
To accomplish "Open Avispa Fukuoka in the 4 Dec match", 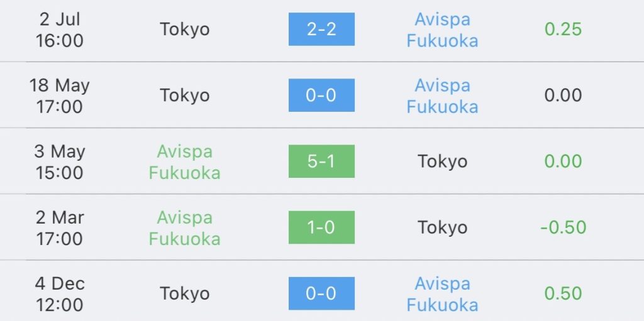I will (x=442, y=293).
